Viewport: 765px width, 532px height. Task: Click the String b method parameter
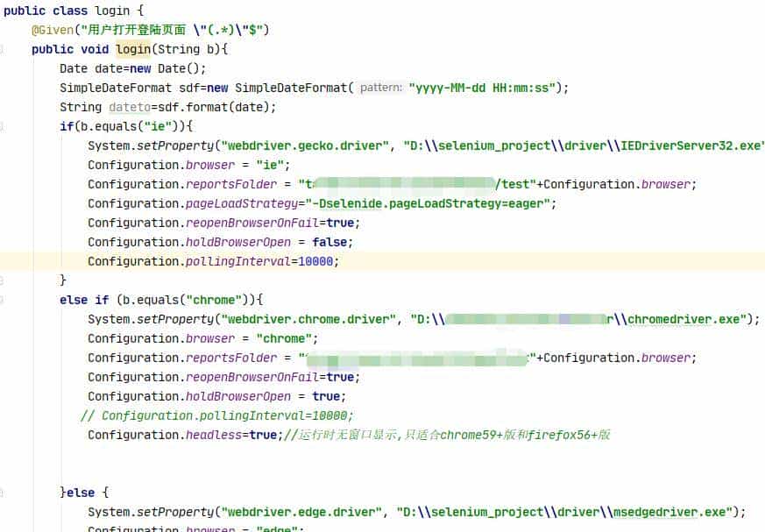pos(186,49)
